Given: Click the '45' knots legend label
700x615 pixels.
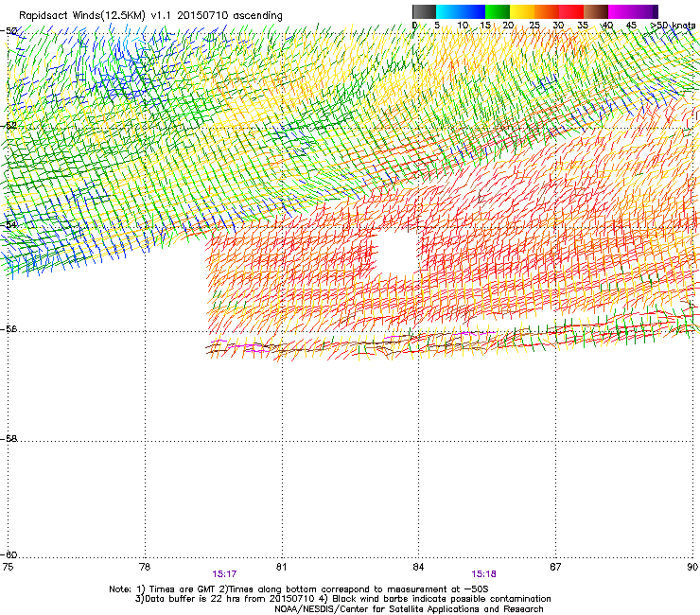Looking at the screenshot, I should pyautogui.click(x=631, y=26).
